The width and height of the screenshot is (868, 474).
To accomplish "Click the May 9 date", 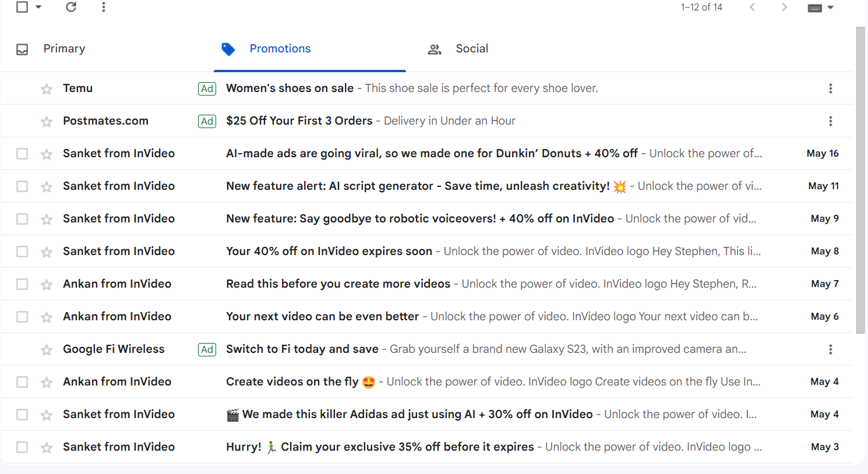I will [825, 218].
